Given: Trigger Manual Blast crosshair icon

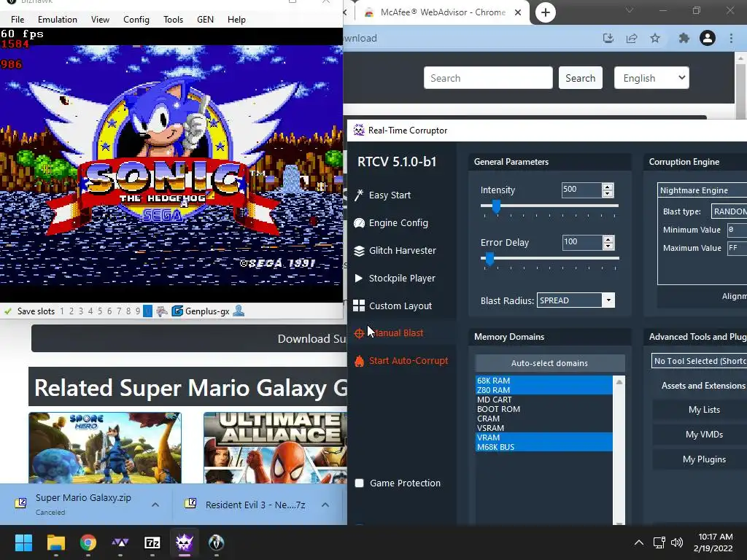Looking at the screenshot, I should pos(359,333).
